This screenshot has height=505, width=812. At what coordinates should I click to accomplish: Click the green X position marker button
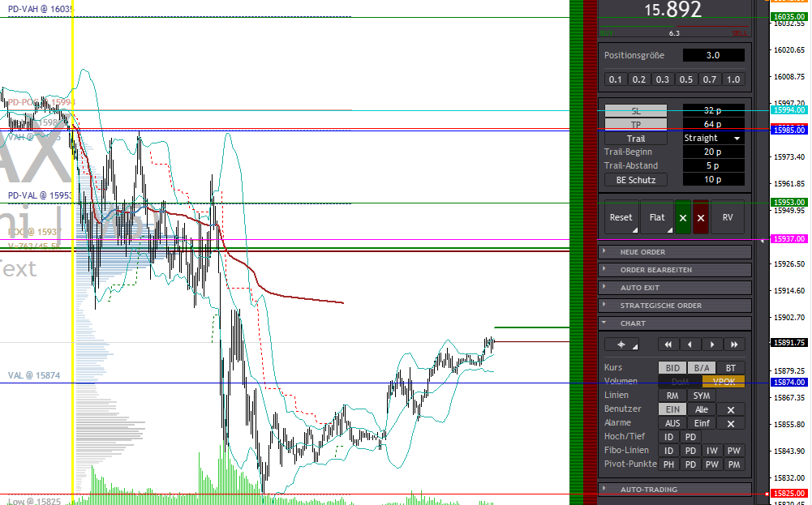[682, 217]
